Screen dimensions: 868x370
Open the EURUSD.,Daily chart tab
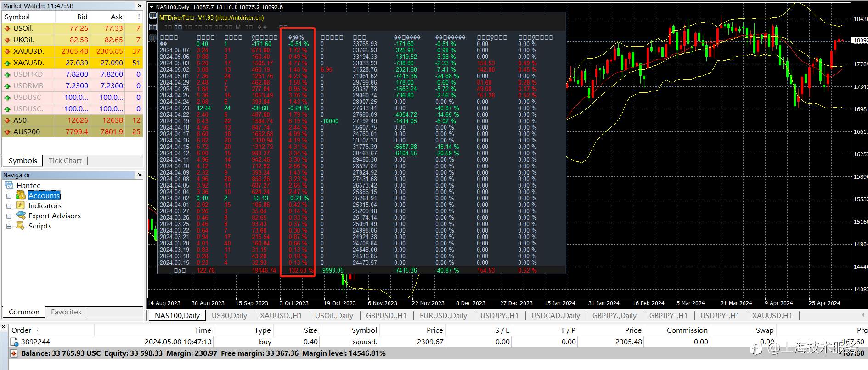pos(443,316)
